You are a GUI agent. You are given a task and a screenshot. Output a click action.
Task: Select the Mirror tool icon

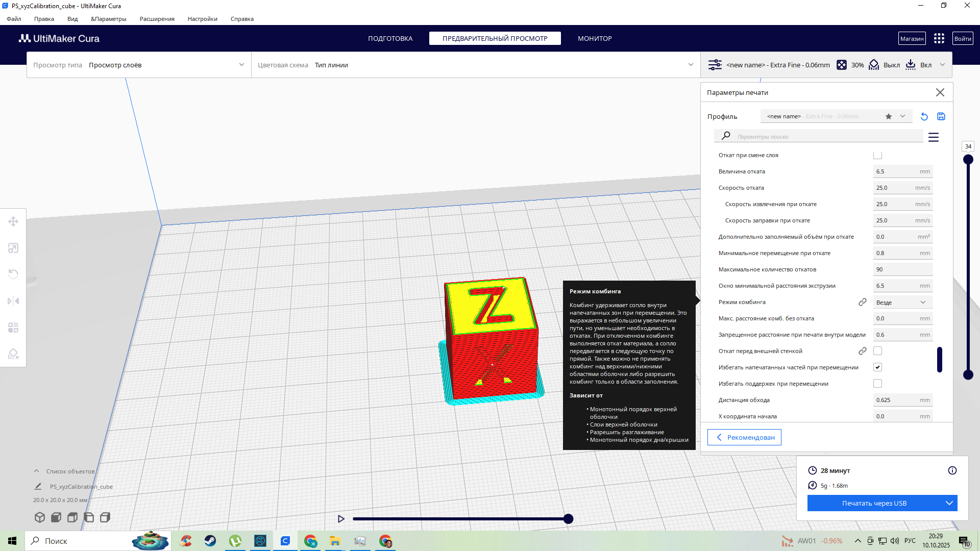[13, 301]
